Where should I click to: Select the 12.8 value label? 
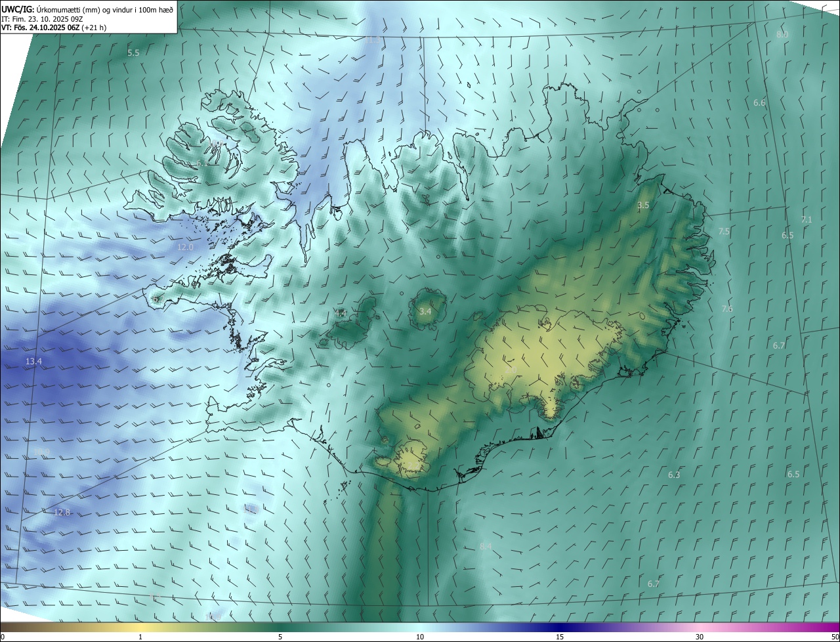[62, 513]
